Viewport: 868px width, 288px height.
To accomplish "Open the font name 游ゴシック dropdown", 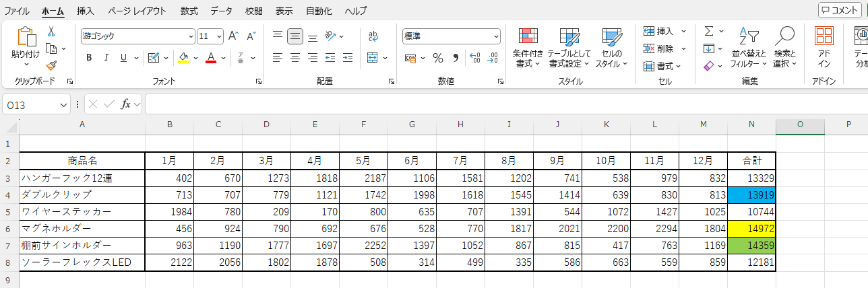I will [191, 36].
